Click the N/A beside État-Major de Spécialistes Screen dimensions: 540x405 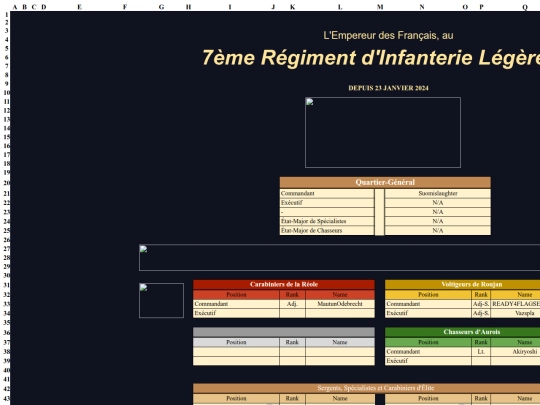pyautogui.click(x=438, y=221)
